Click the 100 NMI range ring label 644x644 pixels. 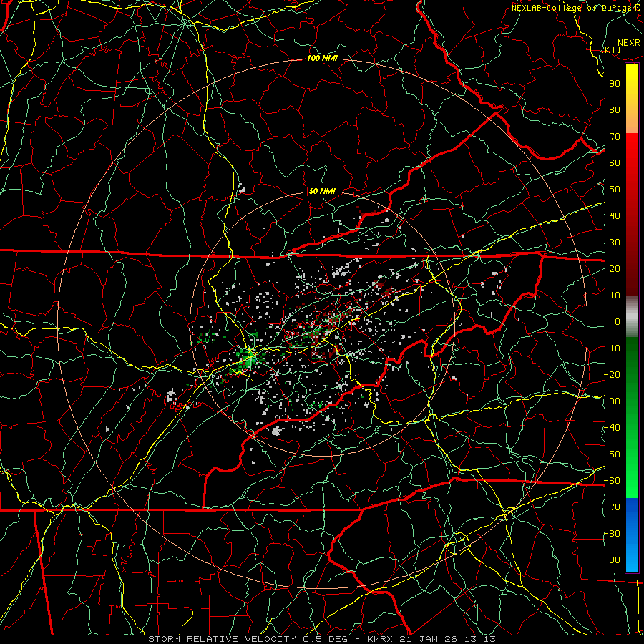[322, 58]
